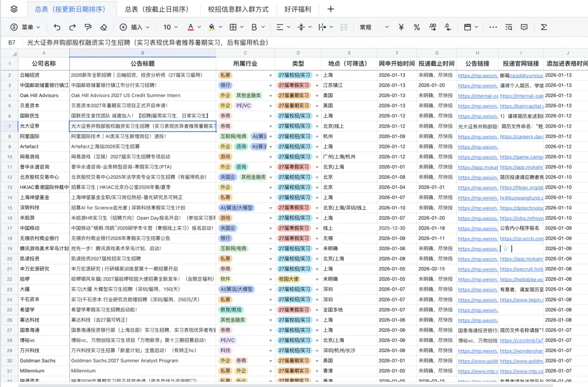This screenshot has height=387, width=588.
Task: Click the sum sigma icon
Action: tap(544, 27)
